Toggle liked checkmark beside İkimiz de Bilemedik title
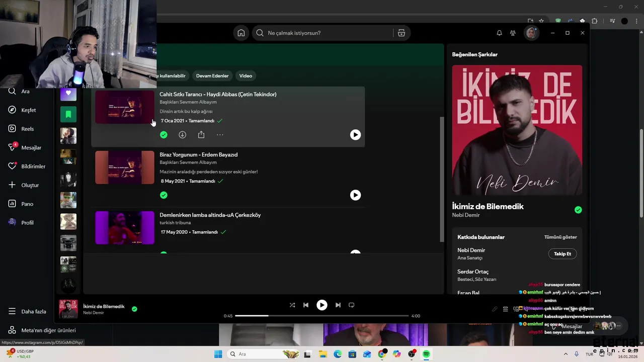Screen dimensions: 644x362 tap(578, 210)
